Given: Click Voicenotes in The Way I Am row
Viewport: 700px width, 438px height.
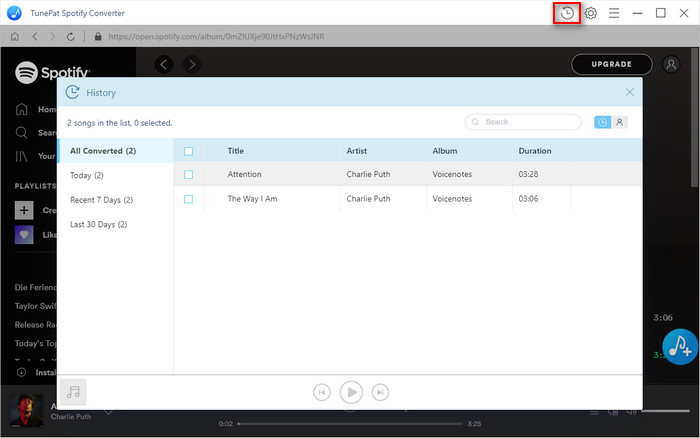Looking at the screenshot, I should tap(452, 199).
